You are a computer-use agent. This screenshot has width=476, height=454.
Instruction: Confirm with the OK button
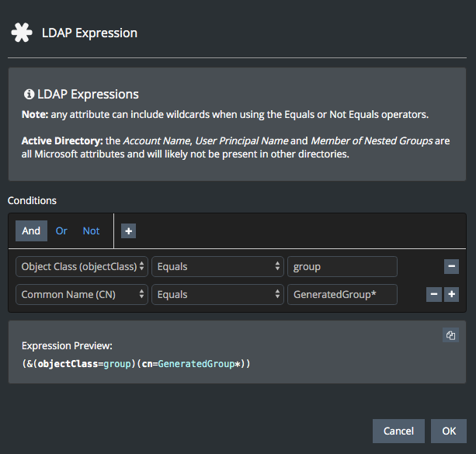click(x=449, y=431)
